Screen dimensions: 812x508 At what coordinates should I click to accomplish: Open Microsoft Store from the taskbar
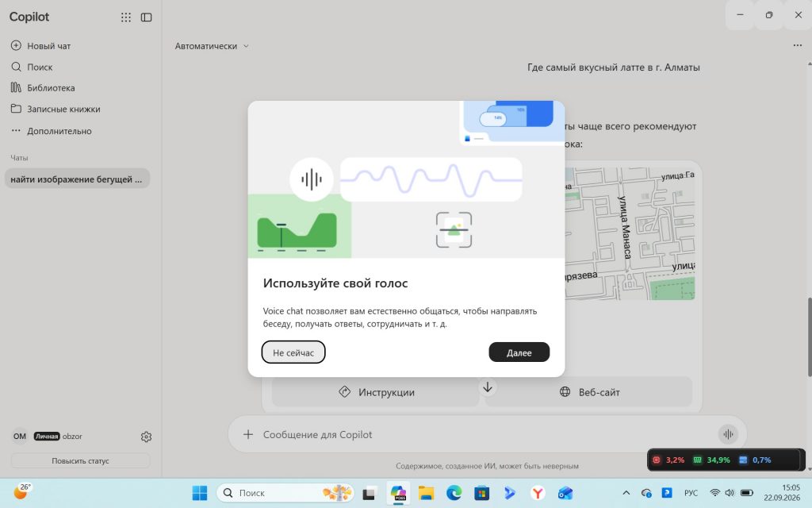click(481, 493)
